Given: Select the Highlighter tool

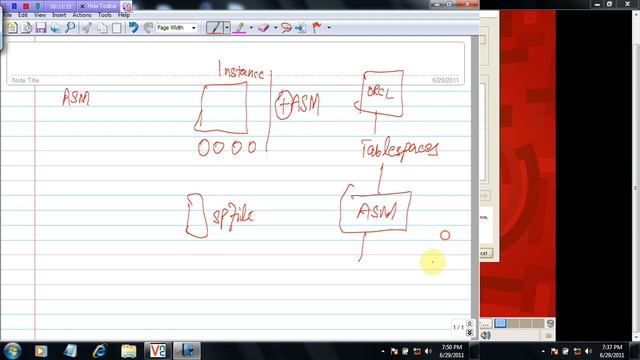Looking at the screenshot, I should pyautogui.click(x=240, y=28).
